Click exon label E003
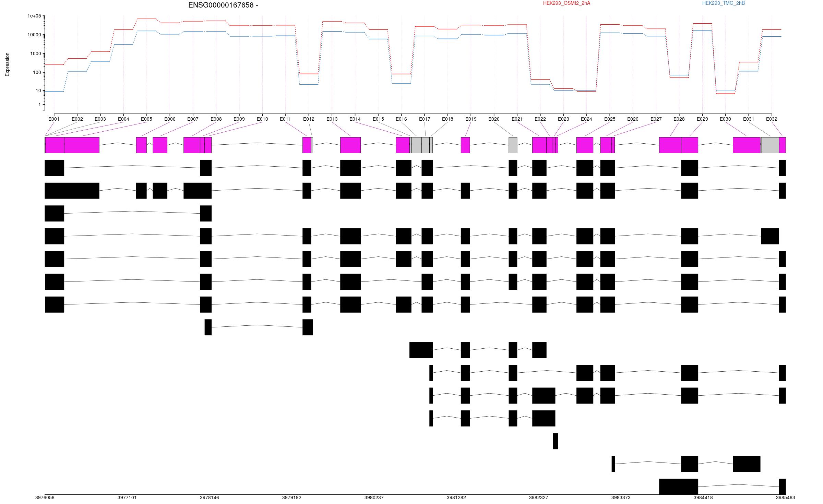 [x=100, y=119]
